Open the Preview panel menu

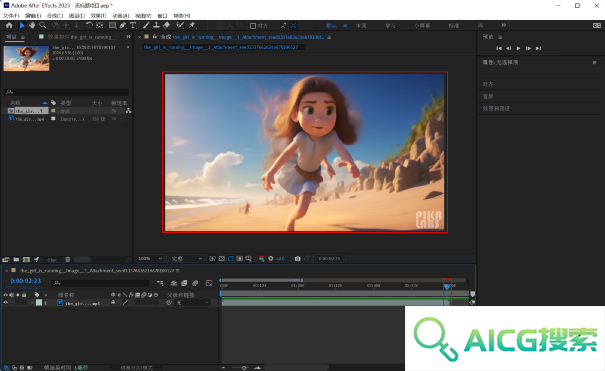coord(500,37)
